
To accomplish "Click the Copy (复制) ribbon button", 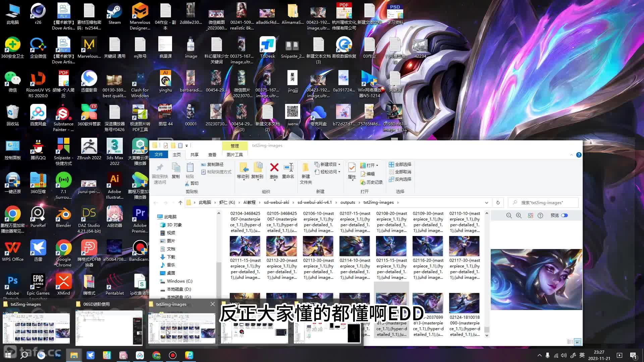I will (x=176, y=171).
